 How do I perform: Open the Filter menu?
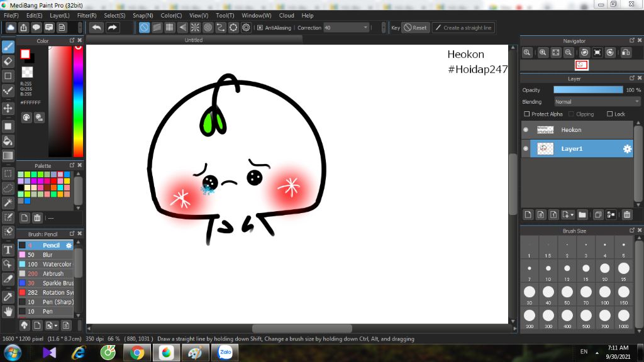click(x=87, y=16)
